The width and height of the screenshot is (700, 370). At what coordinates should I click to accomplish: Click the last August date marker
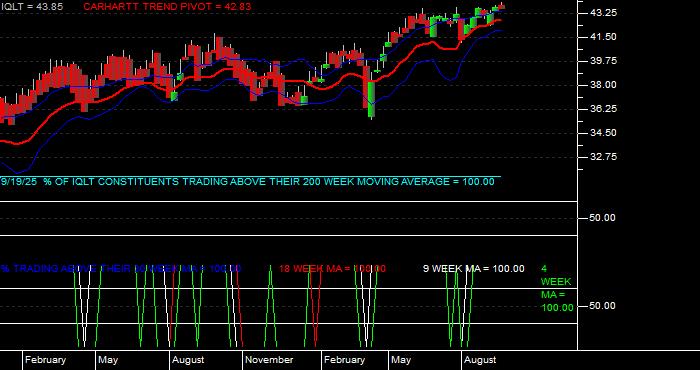point(480,360)
